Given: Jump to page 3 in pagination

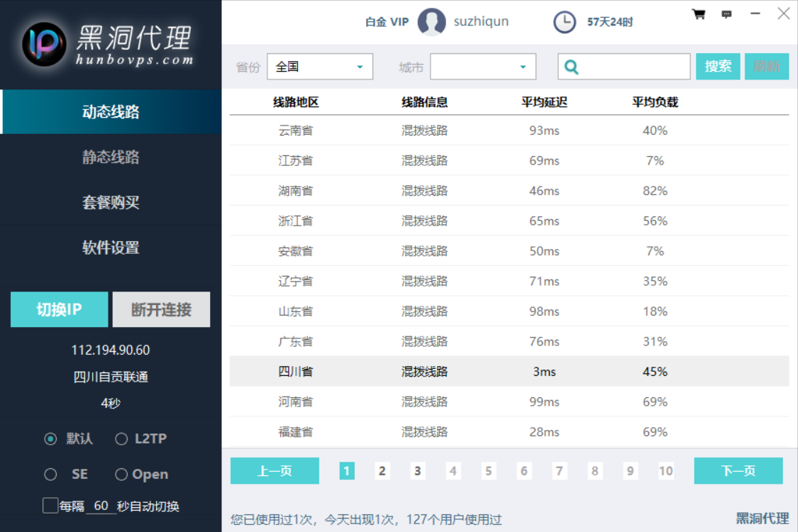Looking at the screenshot, I should click(418, 471).
